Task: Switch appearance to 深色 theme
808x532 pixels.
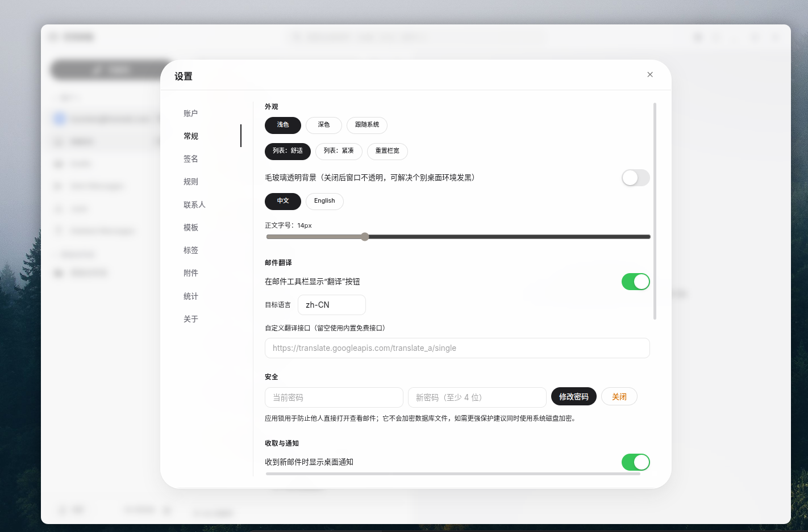Action: click(x=324, y=125)
